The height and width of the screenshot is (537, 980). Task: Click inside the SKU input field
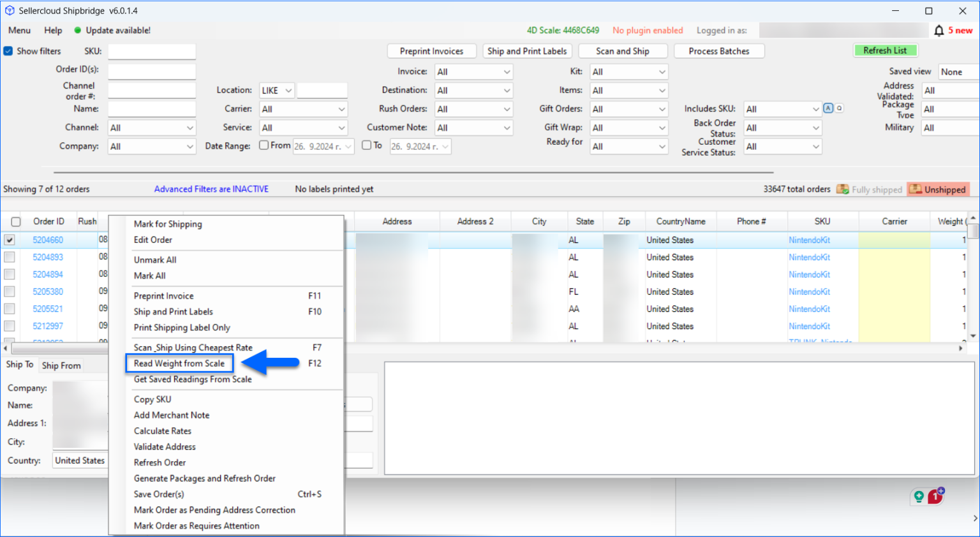[151, 51]
